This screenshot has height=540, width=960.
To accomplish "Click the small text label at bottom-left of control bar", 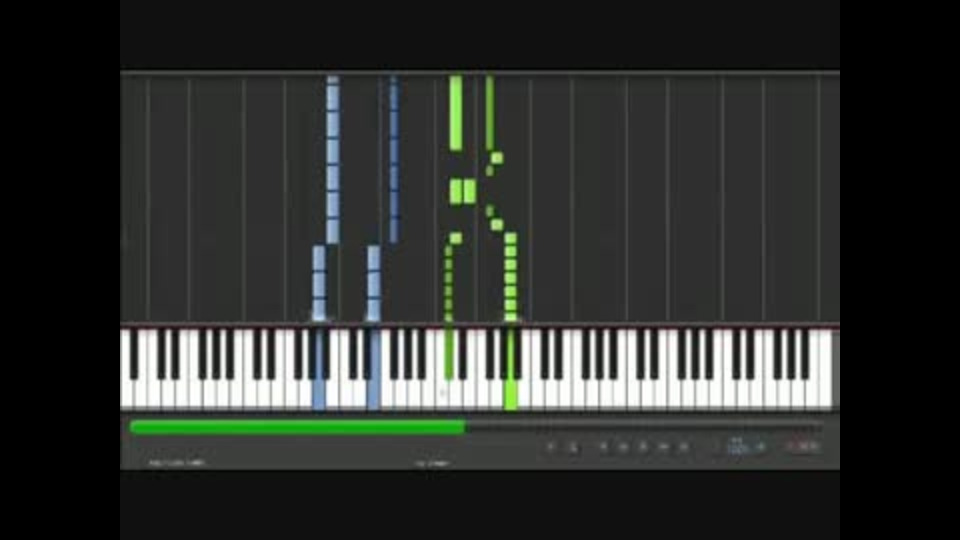I will (176, 463).
